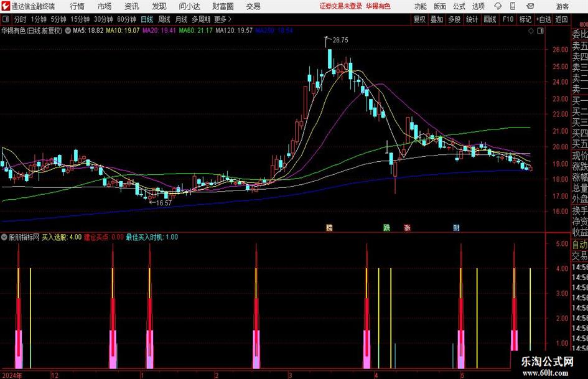Expand the 更多 periods dropdown
This screenshot has height=379, width=588.
pyautogui.click(x=223, y=19)
